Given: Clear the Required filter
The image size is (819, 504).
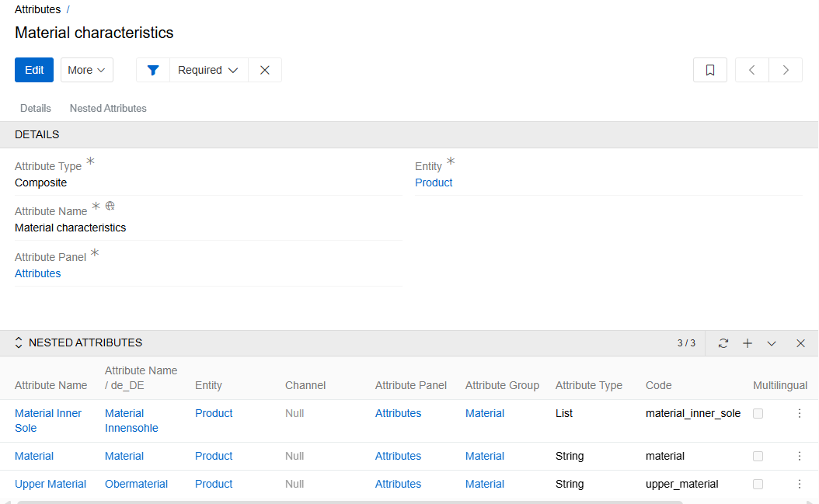Looking at the screenshot, I should tap(264, 69).
